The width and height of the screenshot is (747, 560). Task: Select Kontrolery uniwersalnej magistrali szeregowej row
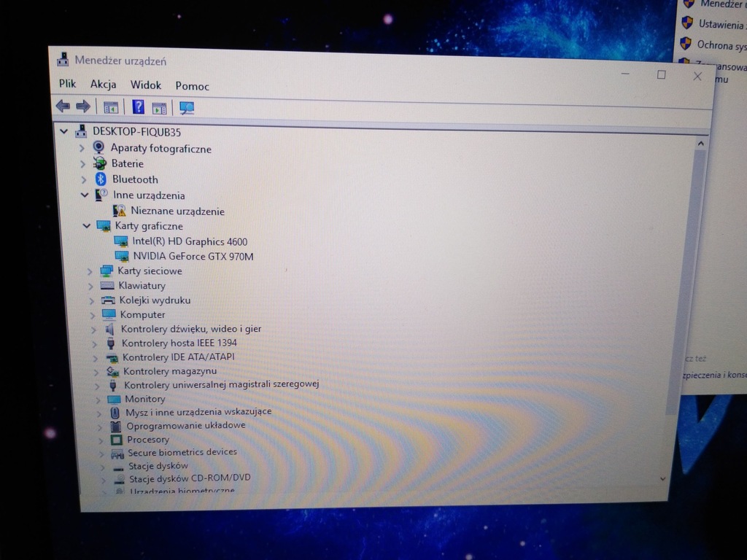coord(222,384)
